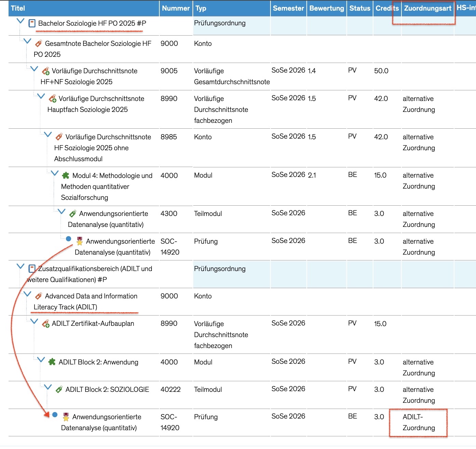
Task: Select Gesamtnote Bachelor Soziologie HF PO 2025 title
Action: (92, 49)
